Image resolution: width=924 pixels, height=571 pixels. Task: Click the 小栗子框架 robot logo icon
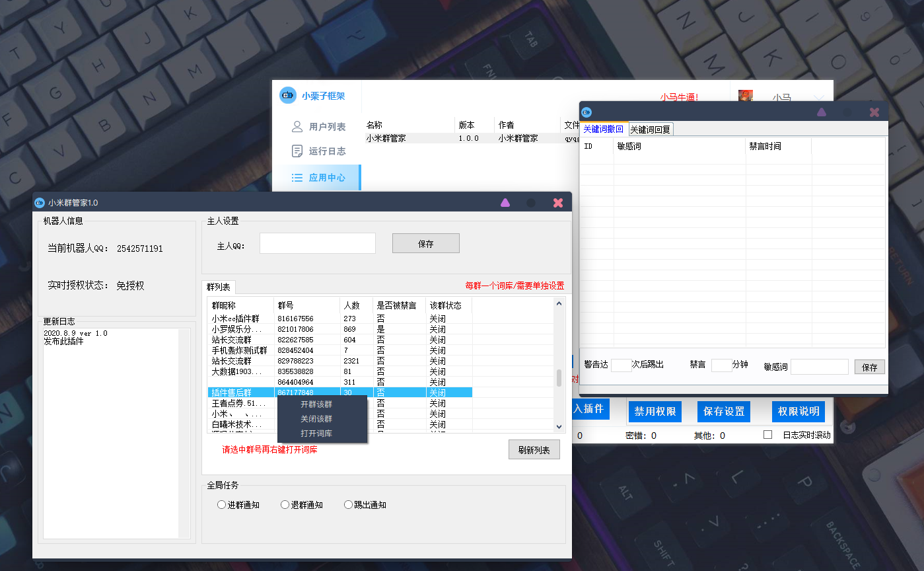click(x=287, y=96)
